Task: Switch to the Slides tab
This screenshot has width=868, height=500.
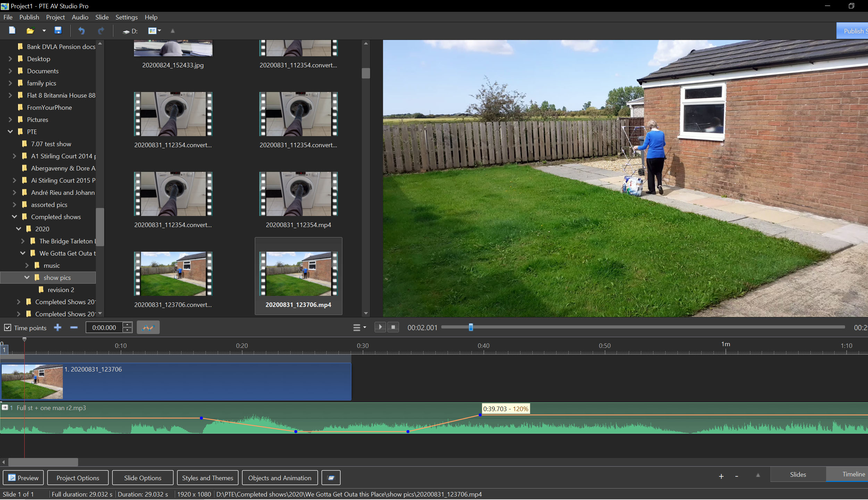Action: coord(798,474)
